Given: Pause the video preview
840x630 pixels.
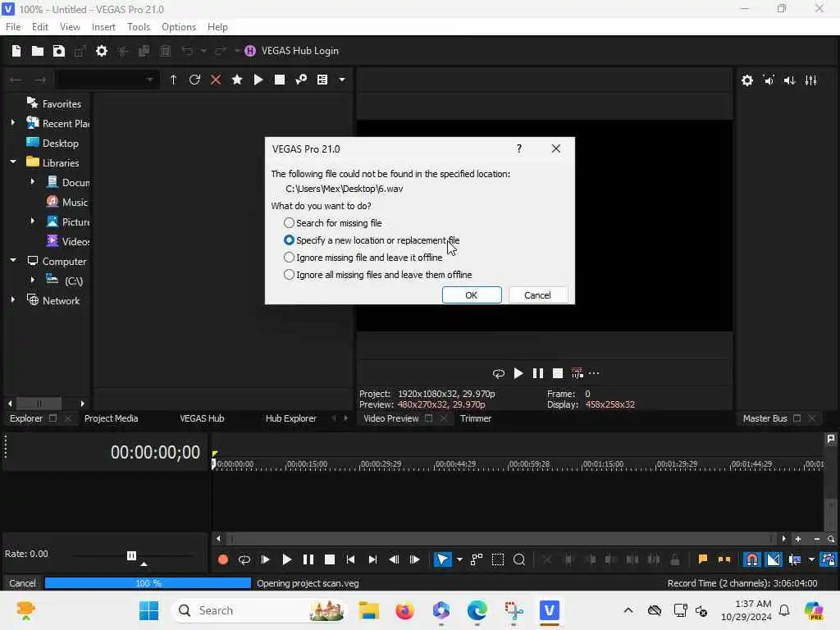Looking at the screenshot, I should (x=538, y=373).
